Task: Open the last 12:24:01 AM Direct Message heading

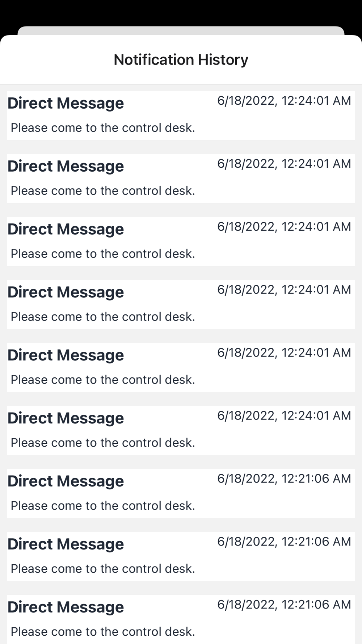Action: [x=66, y=418]
